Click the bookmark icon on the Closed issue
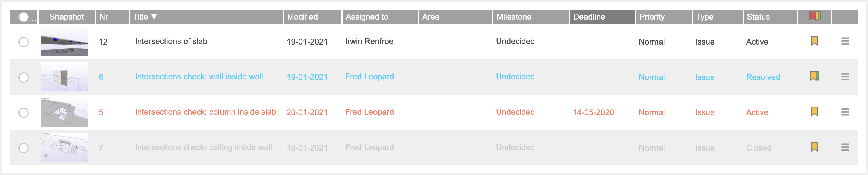This screenshot has width=868, height=175. (814, 147)
